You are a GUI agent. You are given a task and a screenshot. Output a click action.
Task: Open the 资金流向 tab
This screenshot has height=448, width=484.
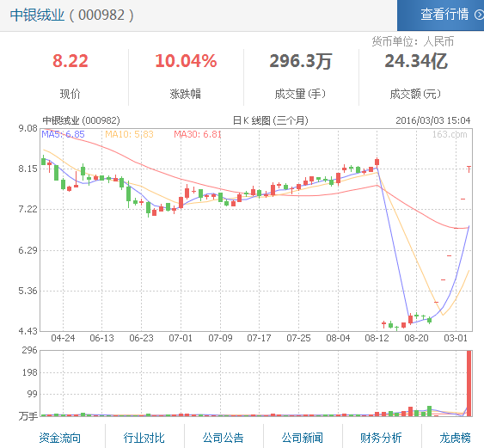pos(60,438)
